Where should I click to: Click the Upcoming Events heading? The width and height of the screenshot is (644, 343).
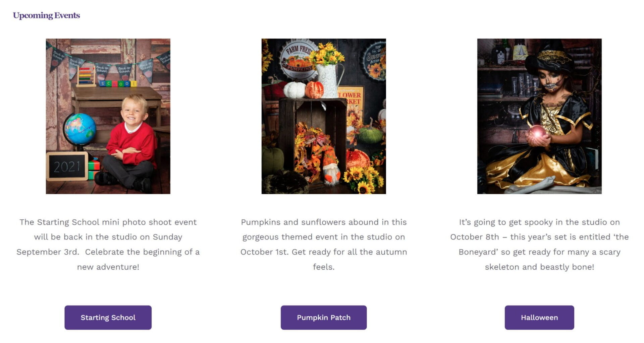point(46,15)
